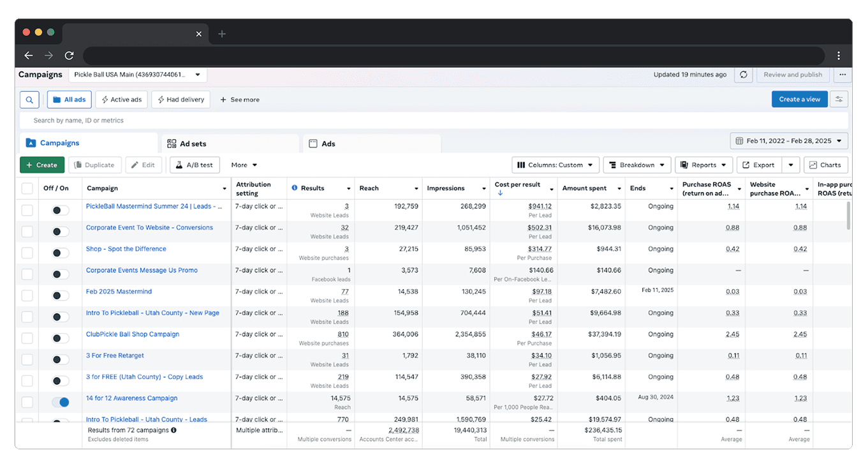
Task: Click the browser reload icon
Action: 69,56
